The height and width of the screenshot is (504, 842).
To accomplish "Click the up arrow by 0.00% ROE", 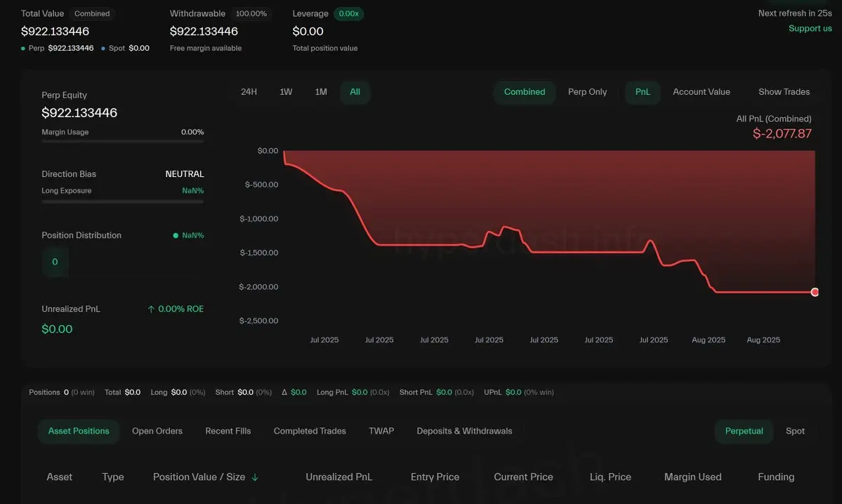I will coord(151,309).
